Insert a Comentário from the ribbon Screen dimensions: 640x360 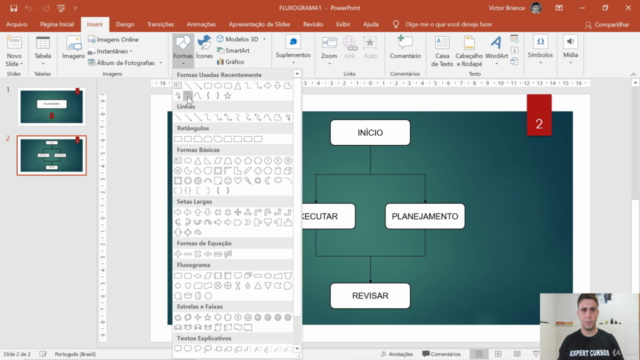pos(405,47)
